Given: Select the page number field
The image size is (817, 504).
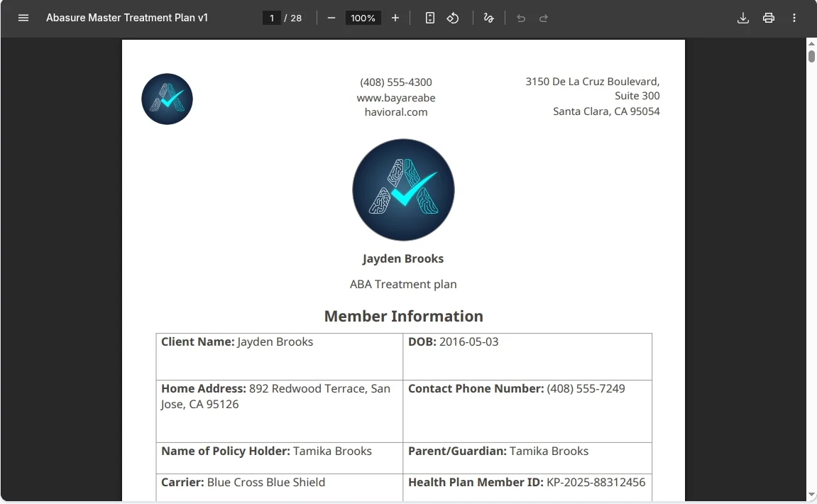Looking at the screenshot, I should [x=271, y=18].
